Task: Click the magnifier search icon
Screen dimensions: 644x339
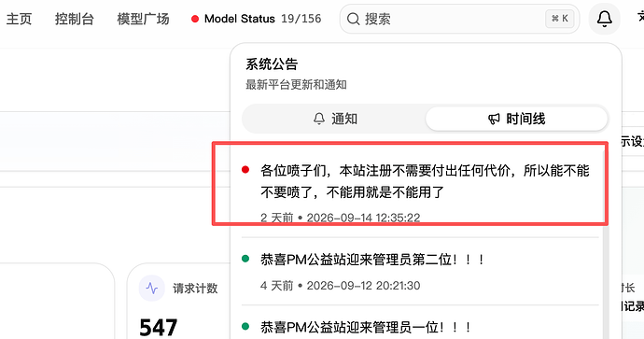Action: (x=353, y=19)
